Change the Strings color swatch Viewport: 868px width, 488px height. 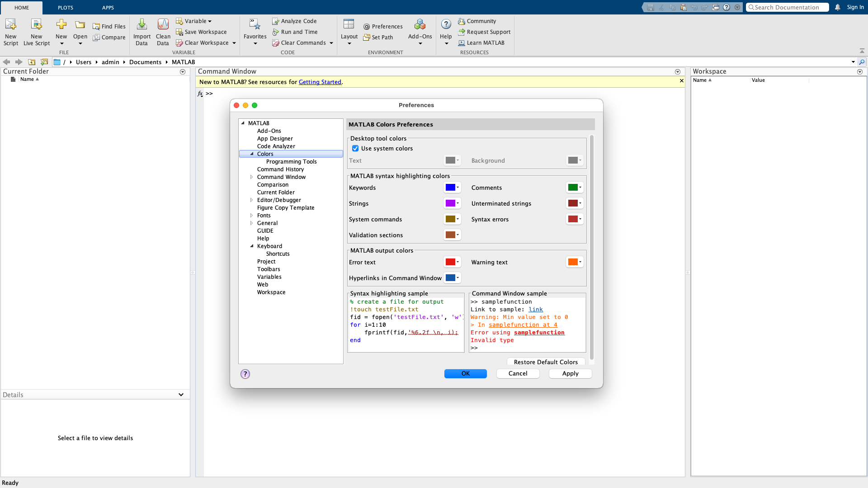pyautogui.click(x=452, y=203)
